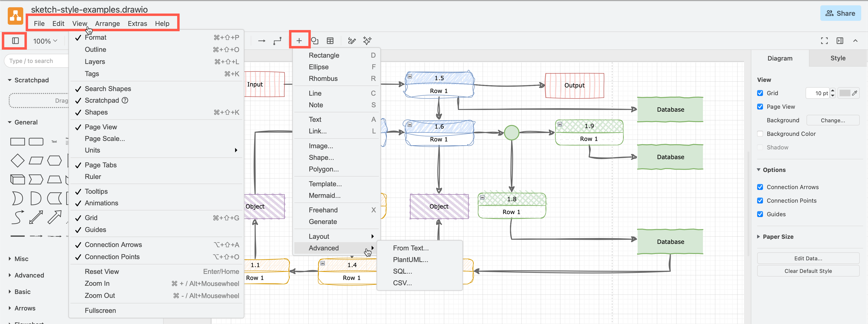Collapse table 1.5 with minus icon
This screenshot has height=324, width=868.
pos(410,76)
